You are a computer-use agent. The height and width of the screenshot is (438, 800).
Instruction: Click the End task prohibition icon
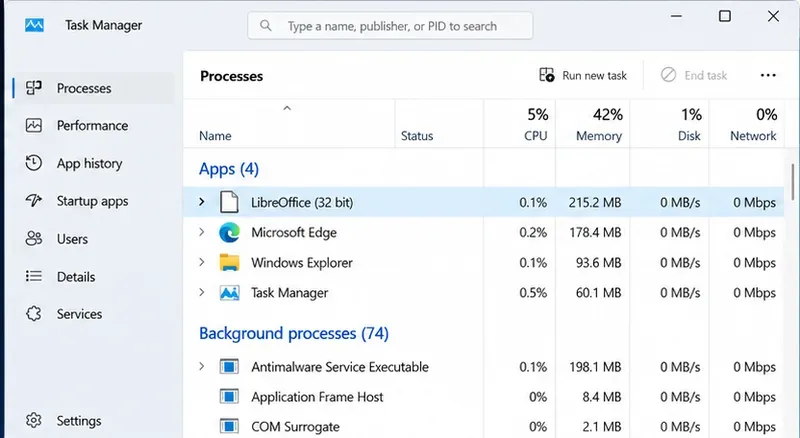coord(668,75)
